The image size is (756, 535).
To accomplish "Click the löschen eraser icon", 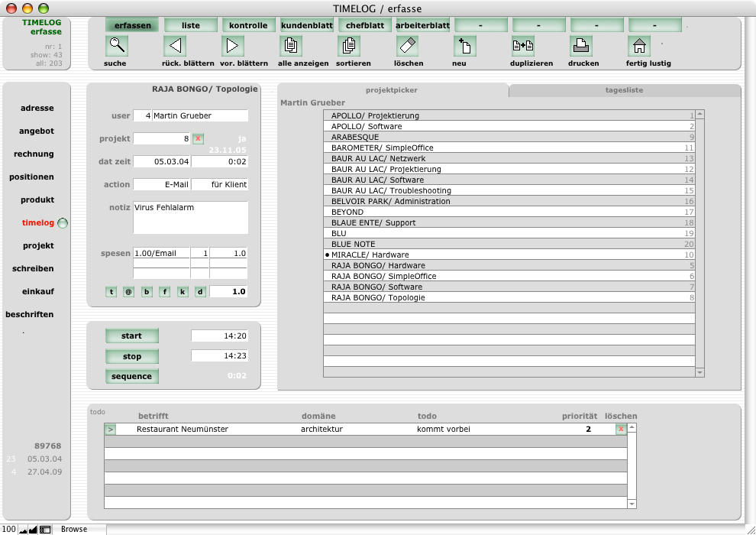I will [408, 46].
